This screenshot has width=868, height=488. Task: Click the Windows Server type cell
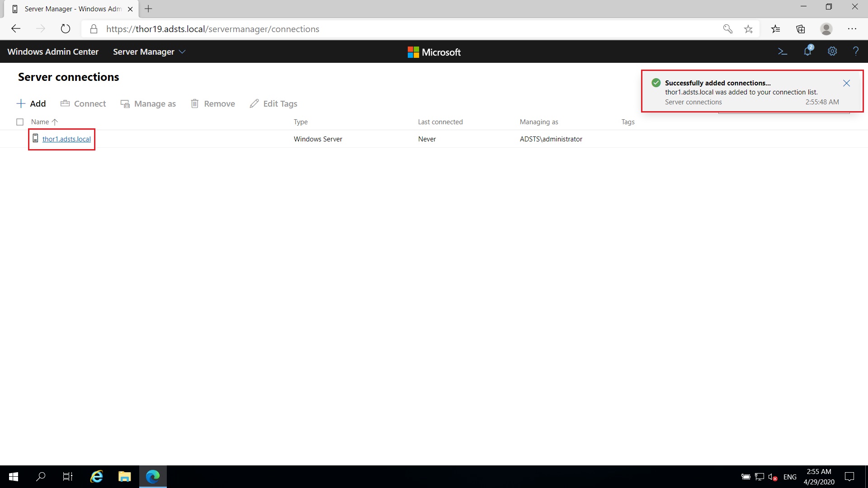(x=318, y=139)
